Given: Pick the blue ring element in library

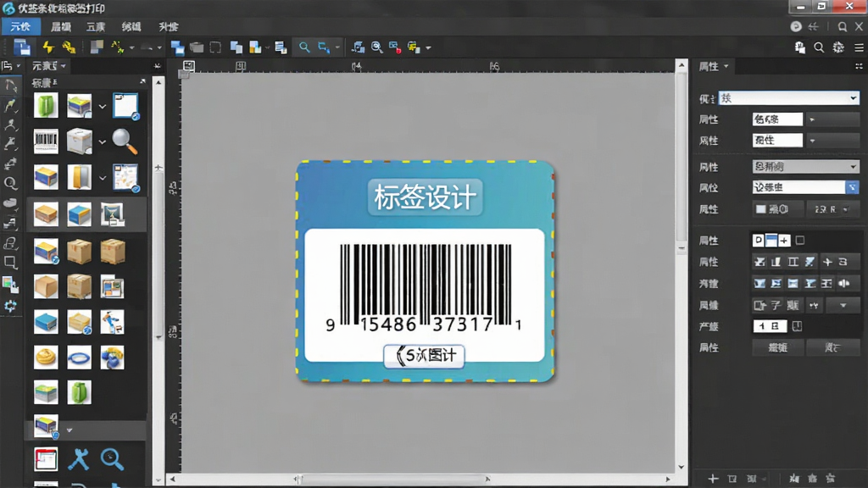Looking at the screenshot, I should (79, 358).
